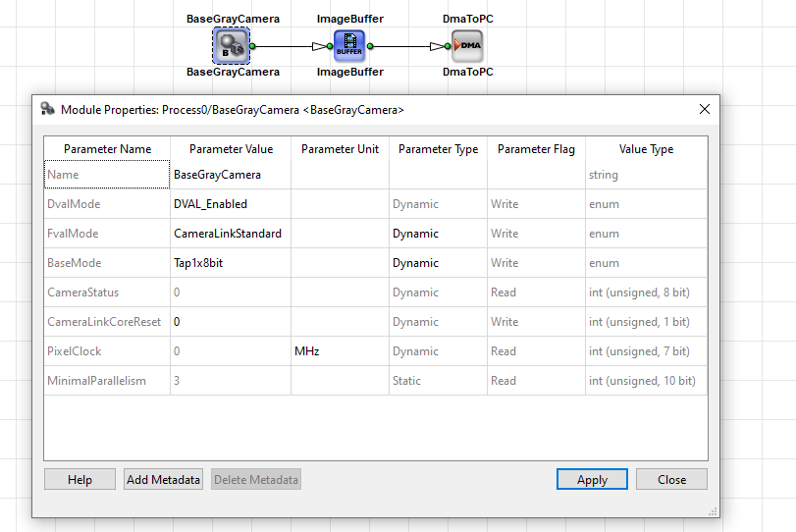
Task: Select the CameraLinkCoreReset parameter name cell
Action: 107,322
